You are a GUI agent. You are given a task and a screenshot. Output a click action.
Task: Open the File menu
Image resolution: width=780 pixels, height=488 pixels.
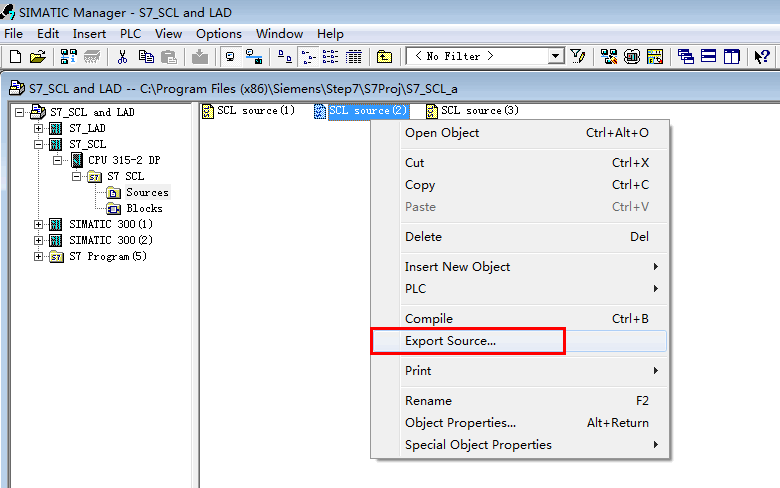[13, 34]
